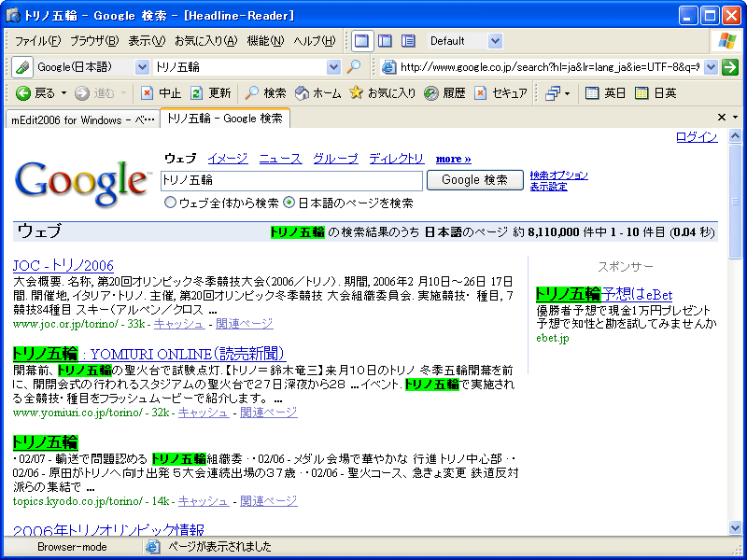Image resolution: width=747 pixels, height=560 pixels.
Task: Switch to the mEdit2006 for Windows tab
Action: (82, 119)
